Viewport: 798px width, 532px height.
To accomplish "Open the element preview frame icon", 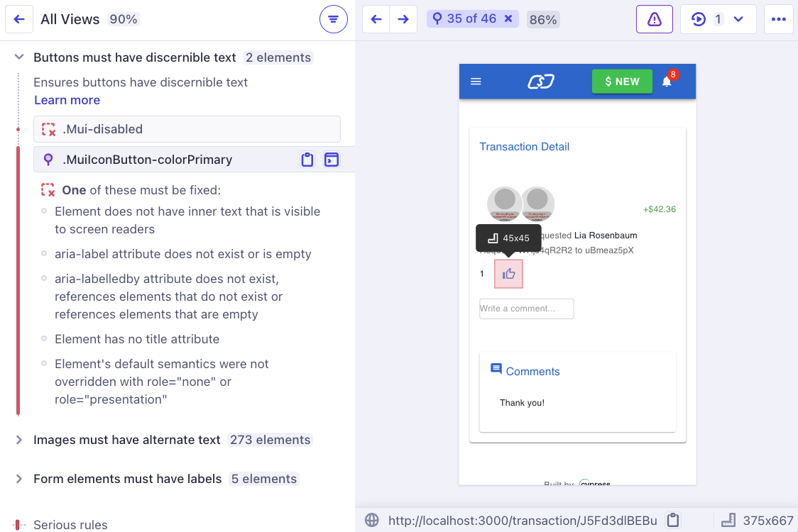I will click(x=331, y=160).
